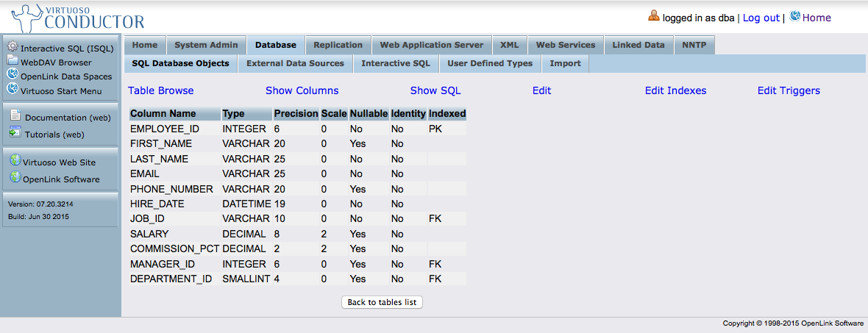
Task: Click the Virtuoso Start Menu icon
Action: [x=13, y=90]
